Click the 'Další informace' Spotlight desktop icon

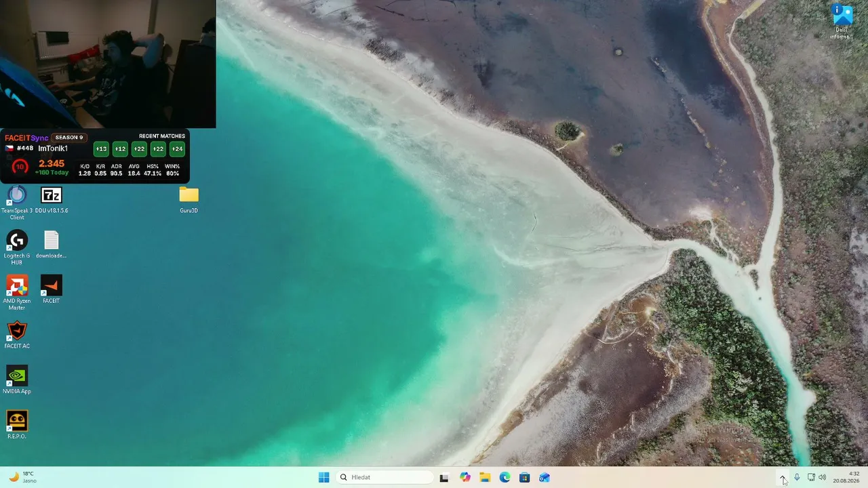click(842, 22)
